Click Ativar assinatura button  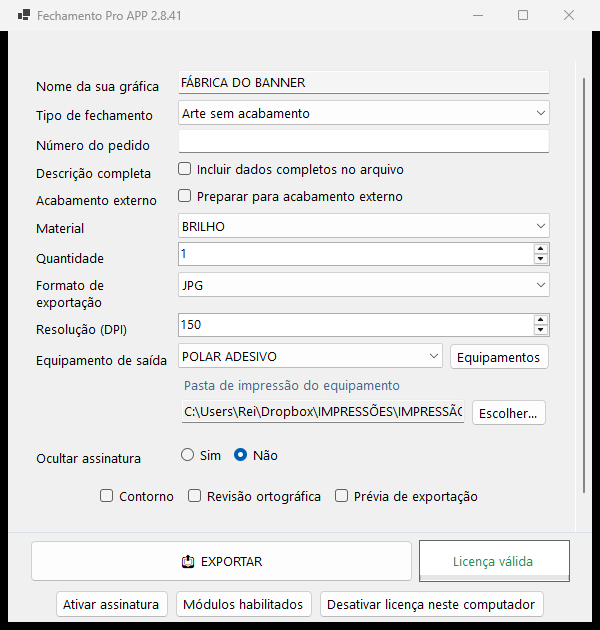coord(112,604)
